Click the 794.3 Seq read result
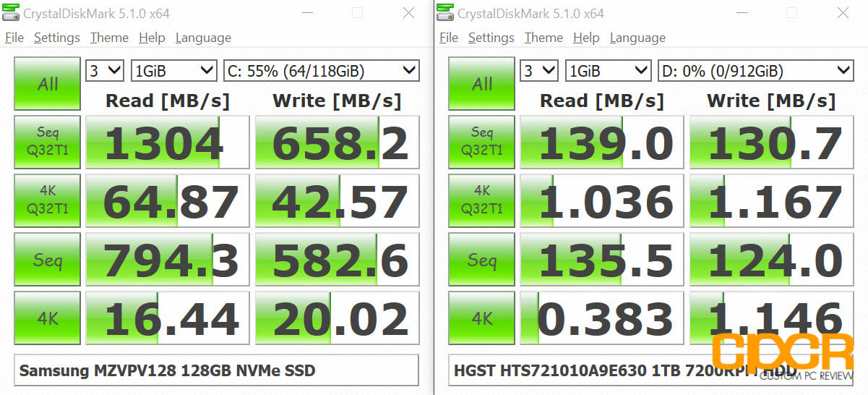The width and height of the screenshot is (868, 395). [168, 259]
